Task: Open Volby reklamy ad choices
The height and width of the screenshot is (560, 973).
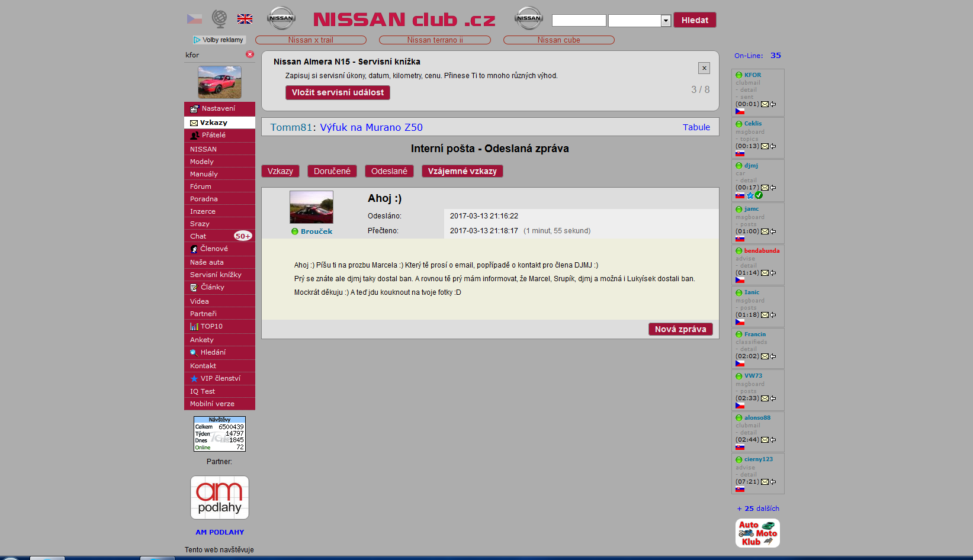Action: tap(219, 40)
